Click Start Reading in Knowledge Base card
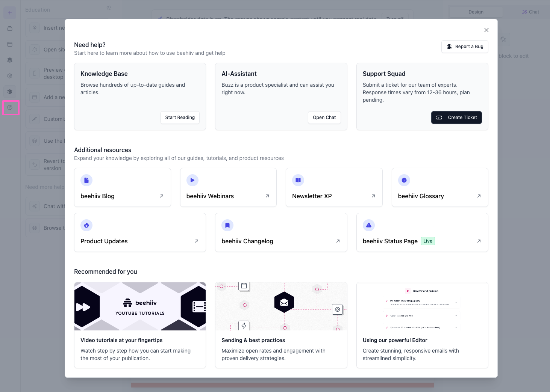The width and height of the screenshot is (550, 392). pos(180,118)
